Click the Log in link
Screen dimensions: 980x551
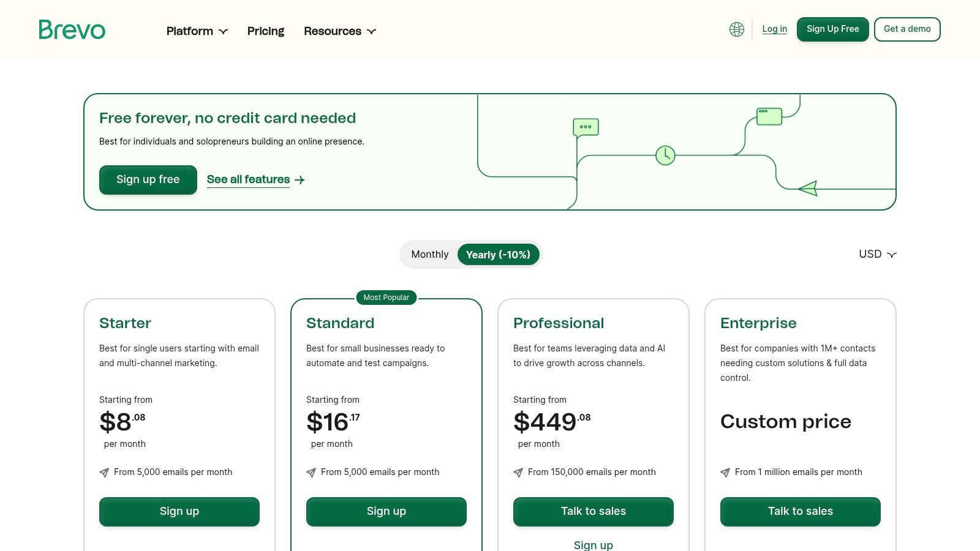pos(774,29)
